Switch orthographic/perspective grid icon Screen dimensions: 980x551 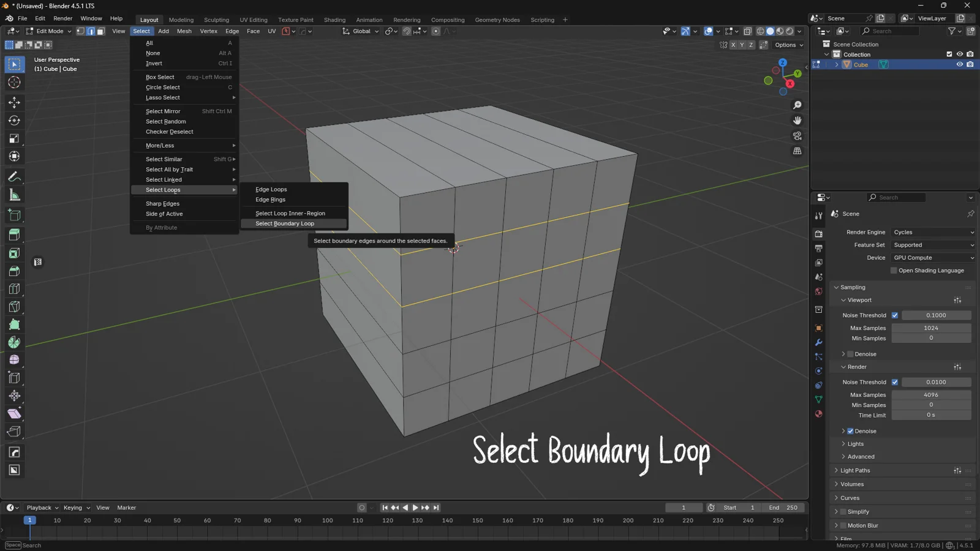(x=797, y=151)
